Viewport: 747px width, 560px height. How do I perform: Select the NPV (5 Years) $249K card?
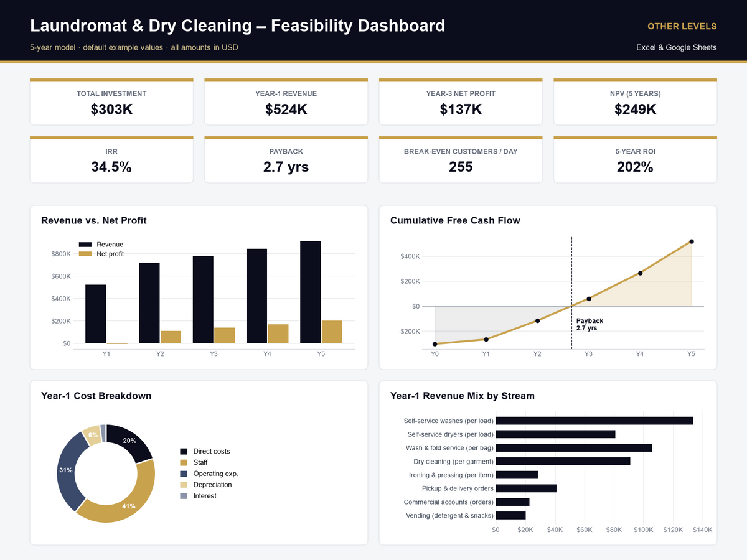(635, 102)
